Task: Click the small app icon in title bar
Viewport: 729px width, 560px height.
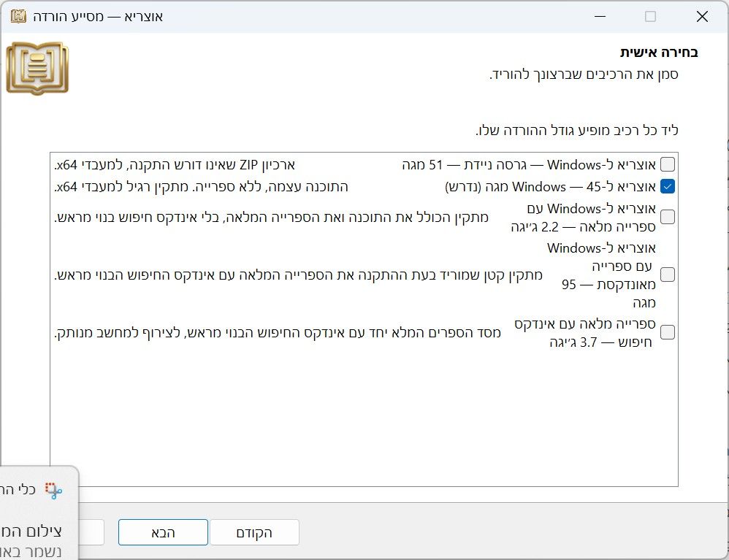Action: 18,17
